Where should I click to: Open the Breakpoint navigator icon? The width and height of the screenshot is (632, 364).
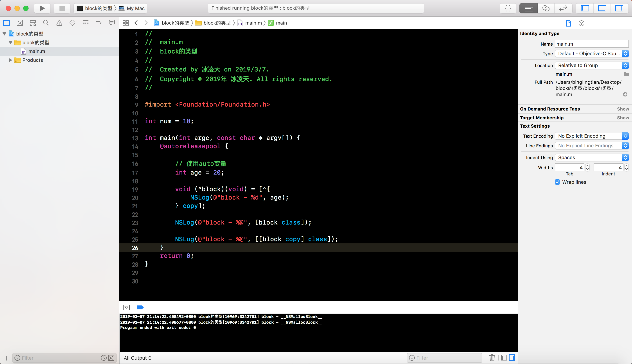(99, 23)
